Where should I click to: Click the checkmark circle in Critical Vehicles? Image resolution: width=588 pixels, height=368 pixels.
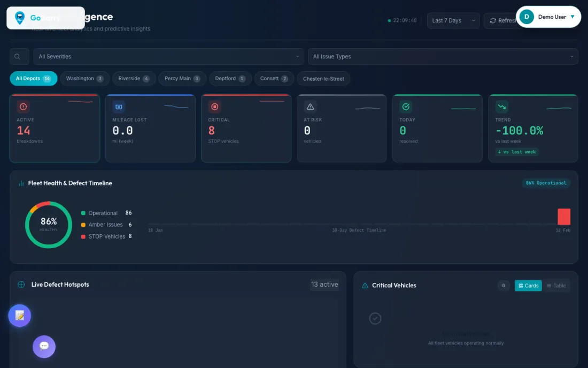click(x=375, y=318)
